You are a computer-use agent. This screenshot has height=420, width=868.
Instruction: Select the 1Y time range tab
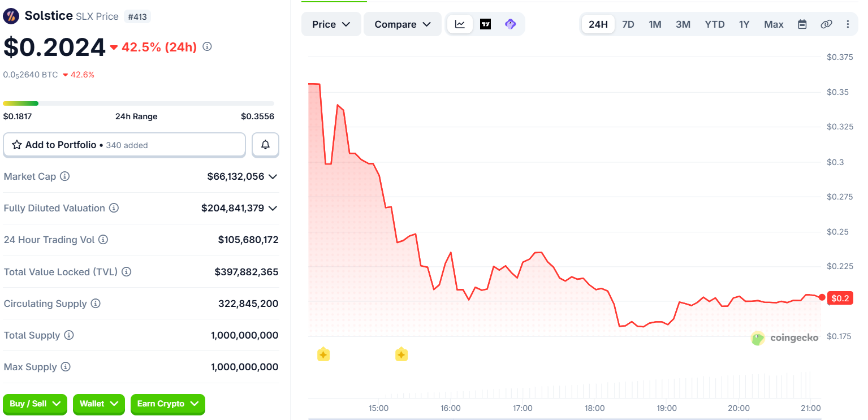[x=744, y=24]
